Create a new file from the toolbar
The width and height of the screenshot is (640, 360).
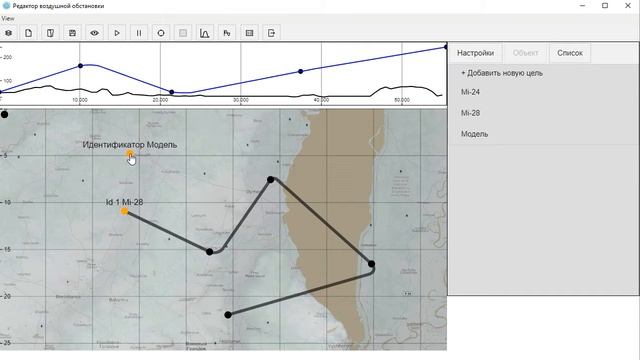point(29,33)
